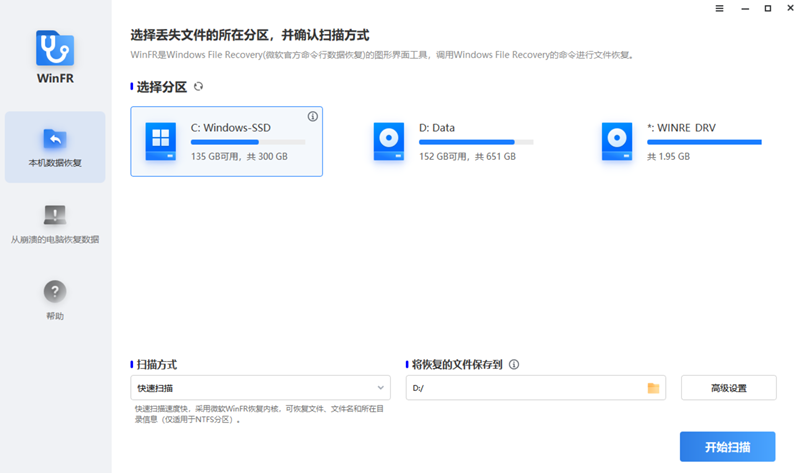The height and width of the screenshot is (473, 800).
Task: Select the D: Data partition
Action: click(454, 141)
